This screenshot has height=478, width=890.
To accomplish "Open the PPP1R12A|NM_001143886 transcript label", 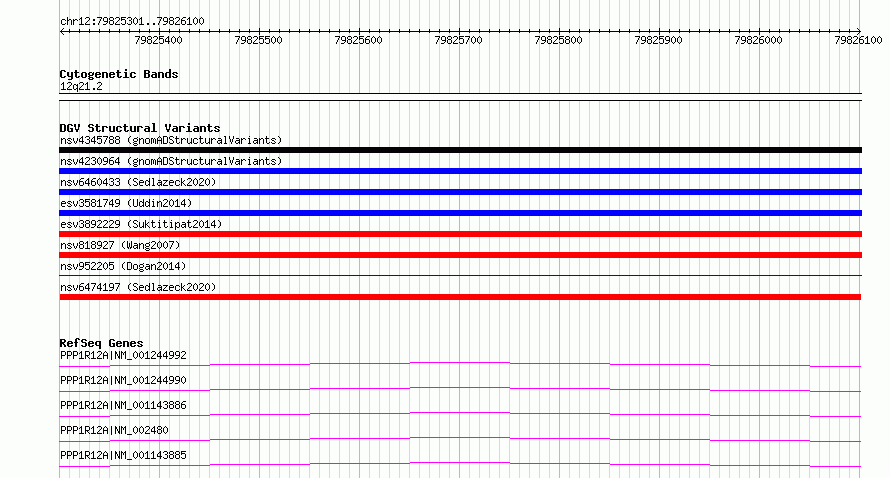I will (123, 405).
